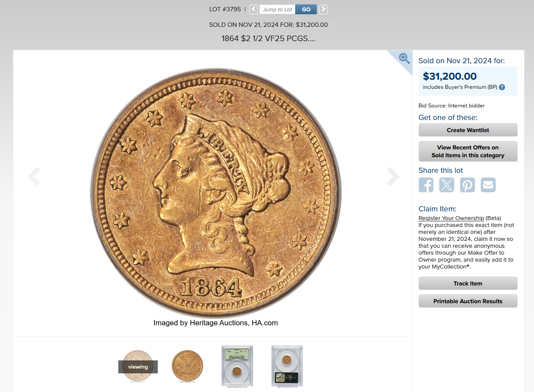
Task: Share this lot by email
Action: pyautogui.click(x=488, y=185)
